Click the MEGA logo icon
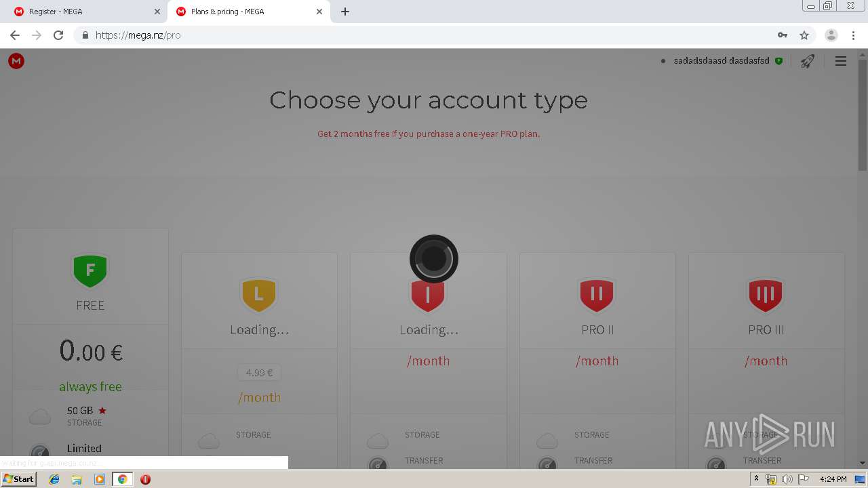Viewport: 868px width, 488px height. pos(16,61)
